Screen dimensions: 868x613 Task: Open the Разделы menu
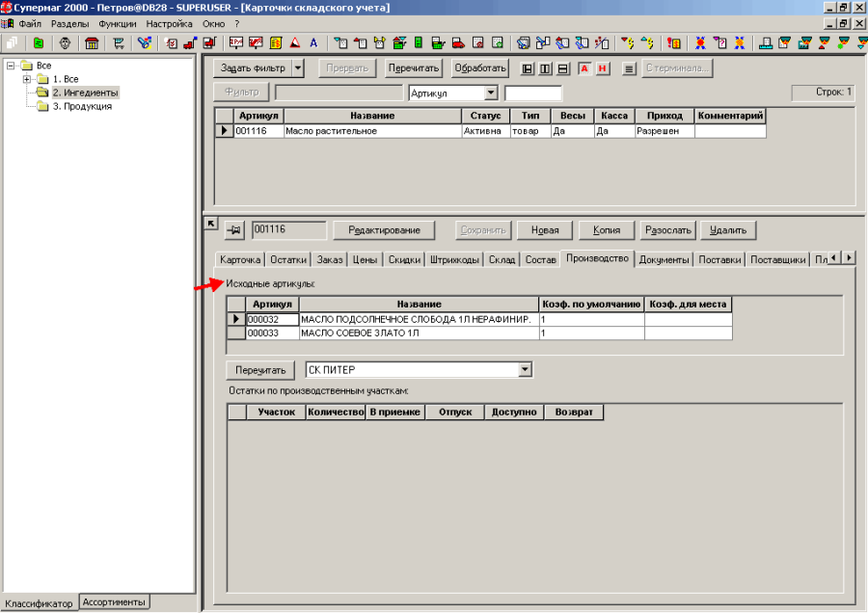pos(69,24)
